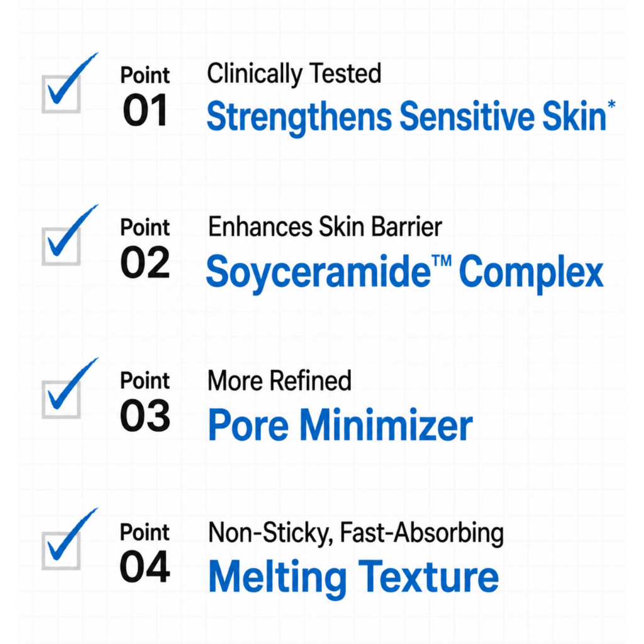
Task: Click the Strengthens Sensitive Skin headline
Action: point(406,118)
